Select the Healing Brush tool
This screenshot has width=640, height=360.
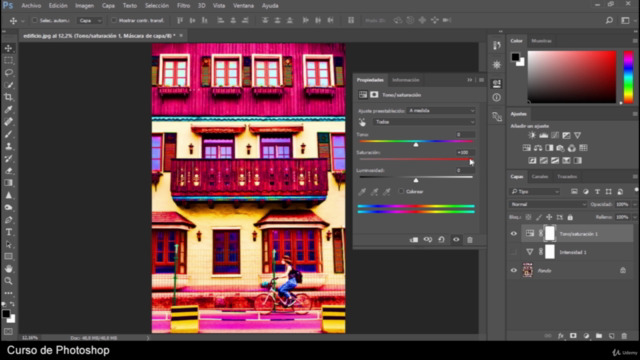[x=9, y=122]
